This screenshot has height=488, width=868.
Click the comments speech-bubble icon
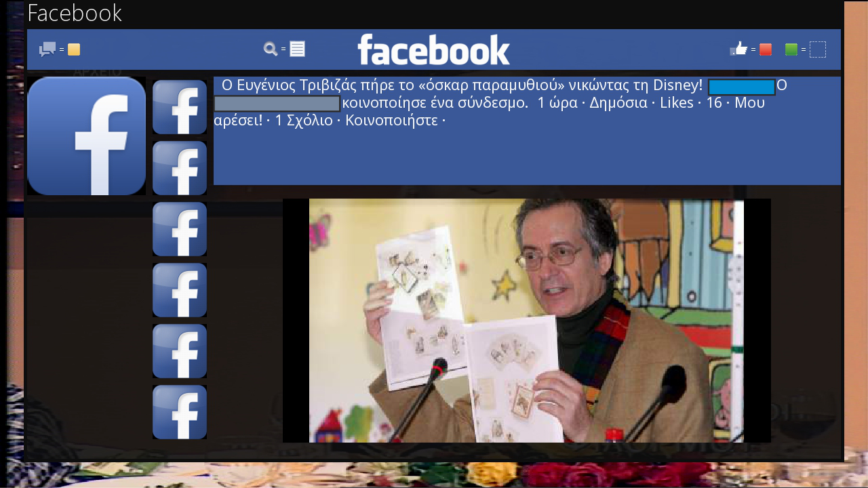point(47,49)
